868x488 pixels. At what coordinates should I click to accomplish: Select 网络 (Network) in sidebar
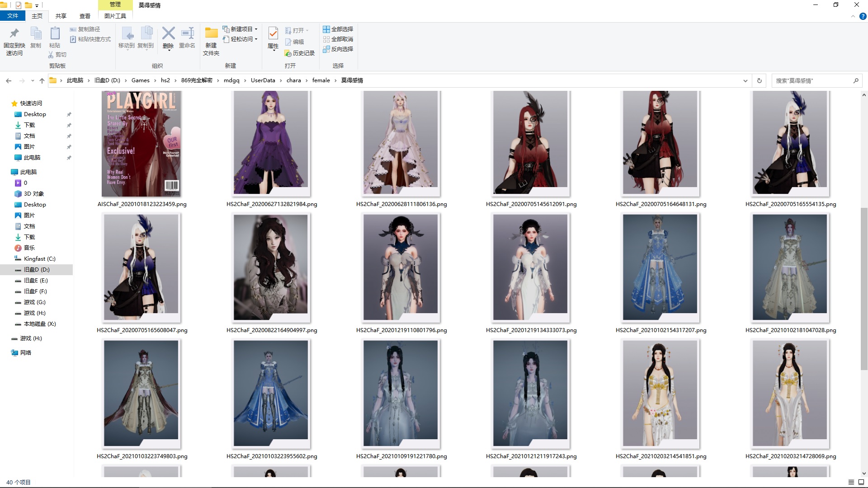(x=26, y=353)
